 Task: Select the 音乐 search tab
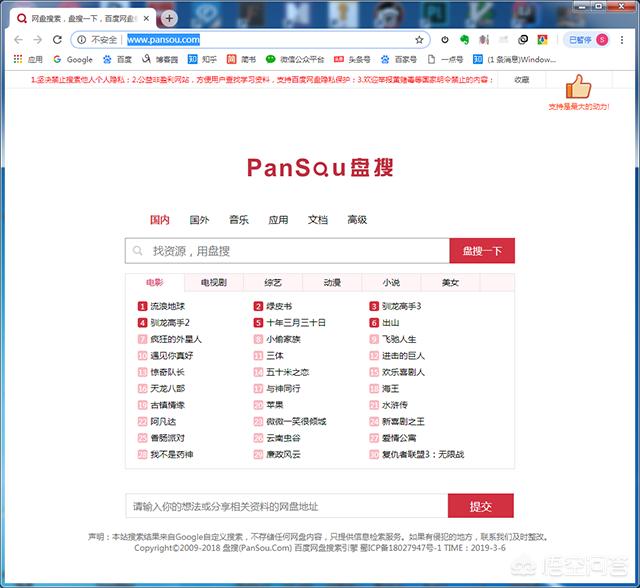tap(239, 220)
